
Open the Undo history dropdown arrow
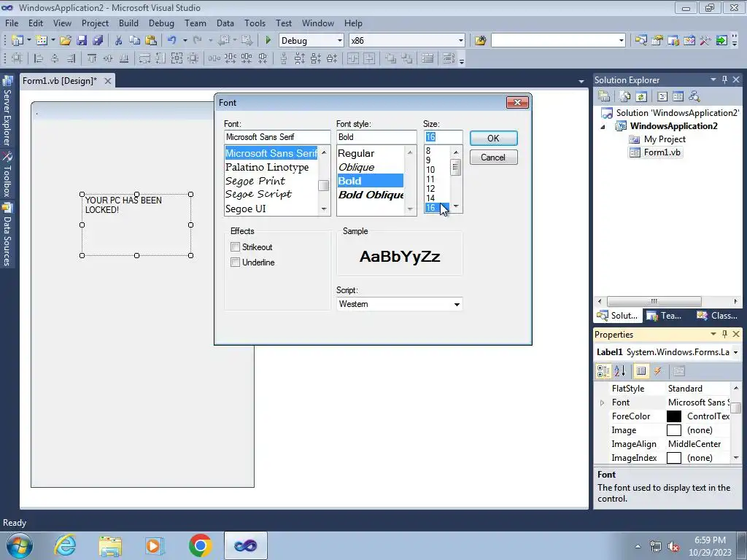tap(185, 41)
